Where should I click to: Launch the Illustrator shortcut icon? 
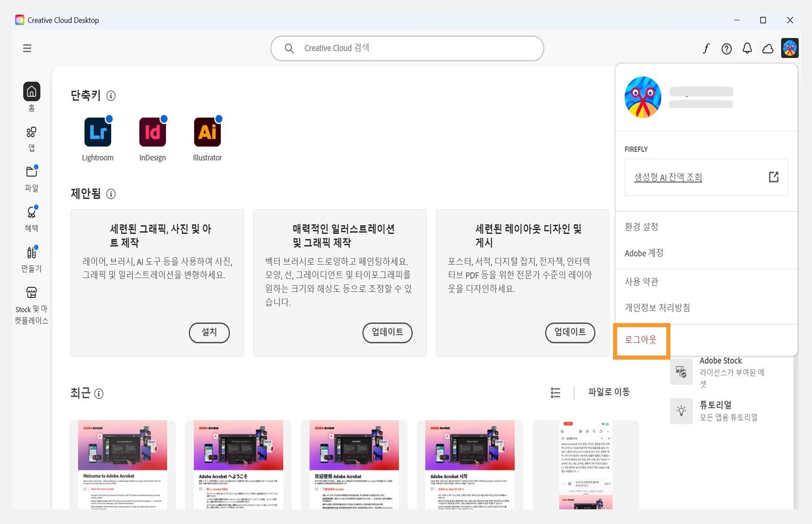pos(208,132)
